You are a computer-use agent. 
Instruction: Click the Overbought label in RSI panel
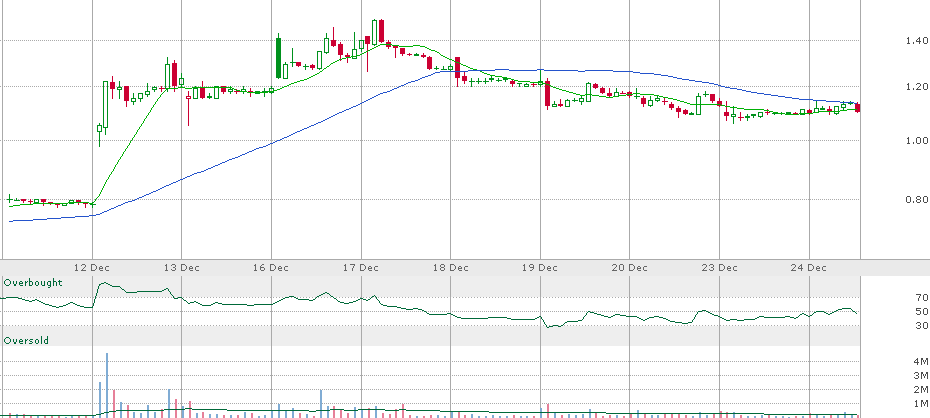pyautogui.click(x=33, y=283)
